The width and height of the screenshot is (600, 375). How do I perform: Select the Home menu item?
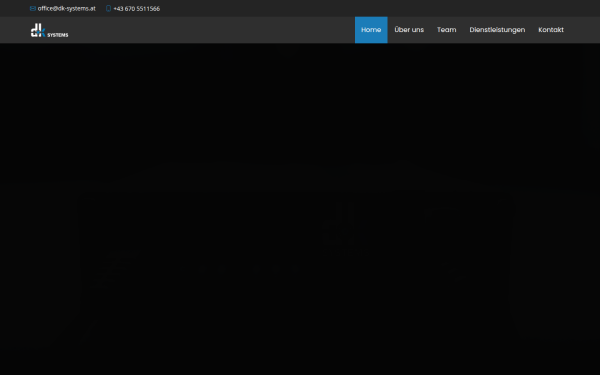(371, 30)
